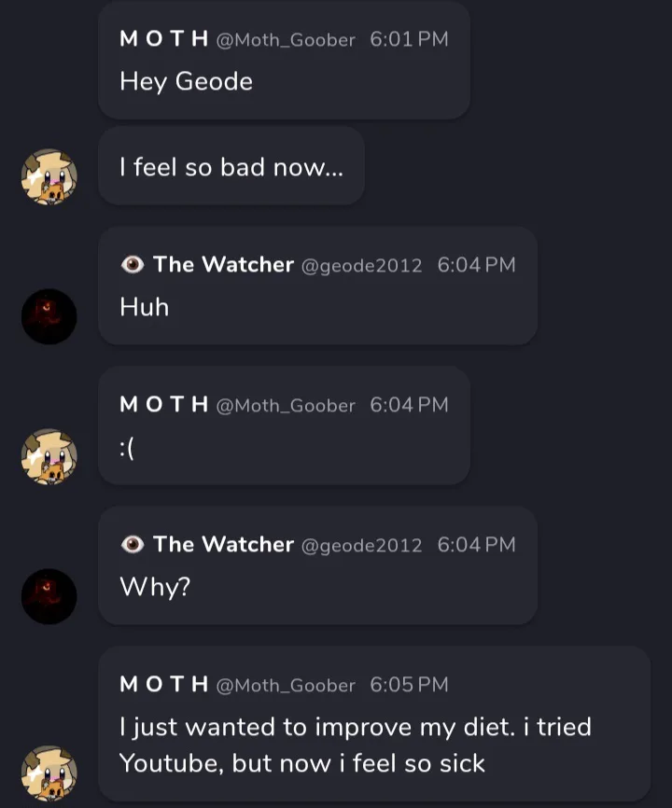Click the eye icon in the "Huh" message header

[133, 265]
